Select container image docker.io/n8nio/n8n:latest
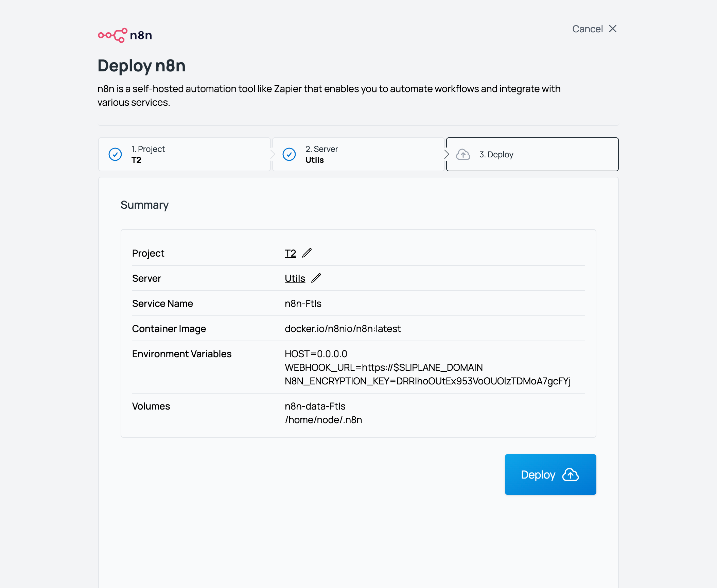 (343, 329)
